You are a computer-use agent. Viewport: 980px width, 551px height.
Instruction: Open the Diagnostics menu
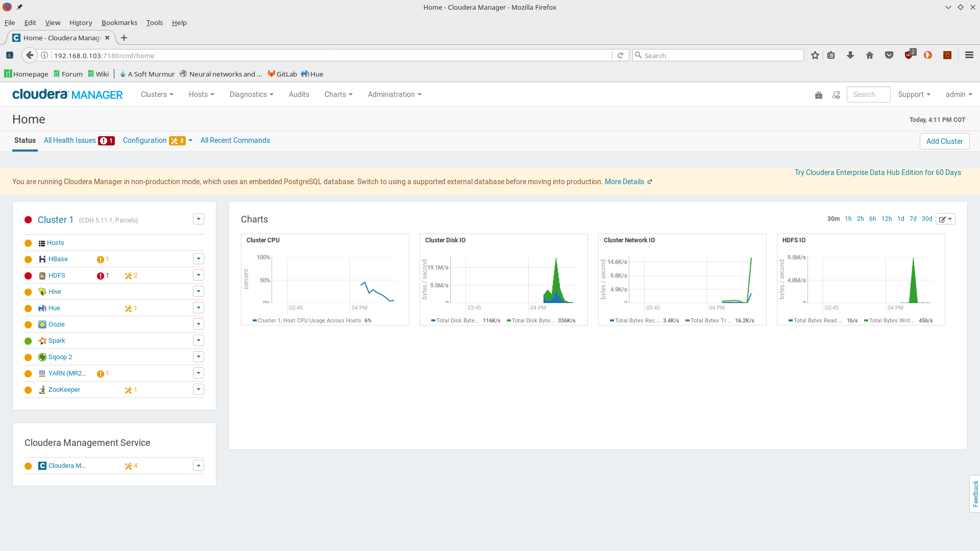pyautogui.click(x=252, y=94)
